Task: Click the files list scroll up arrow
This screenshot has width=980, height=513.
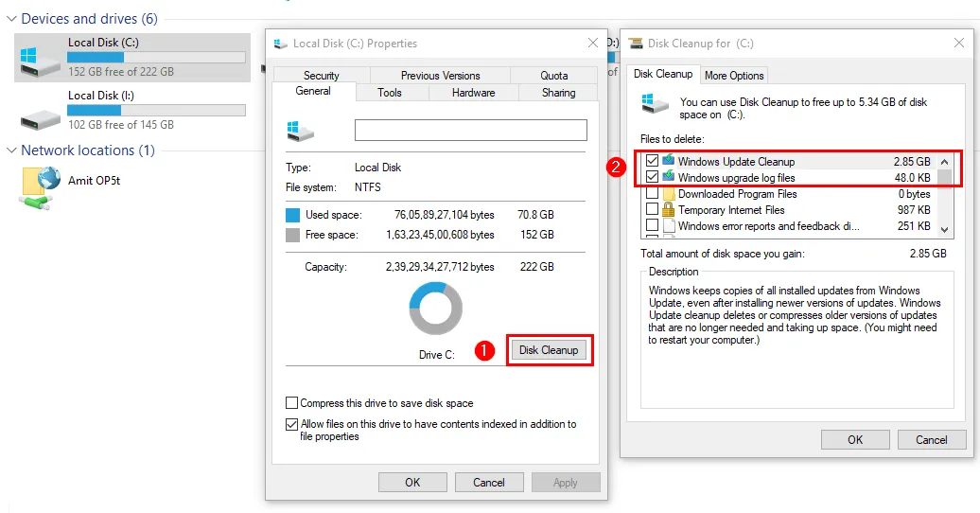Action: (944, 162)
